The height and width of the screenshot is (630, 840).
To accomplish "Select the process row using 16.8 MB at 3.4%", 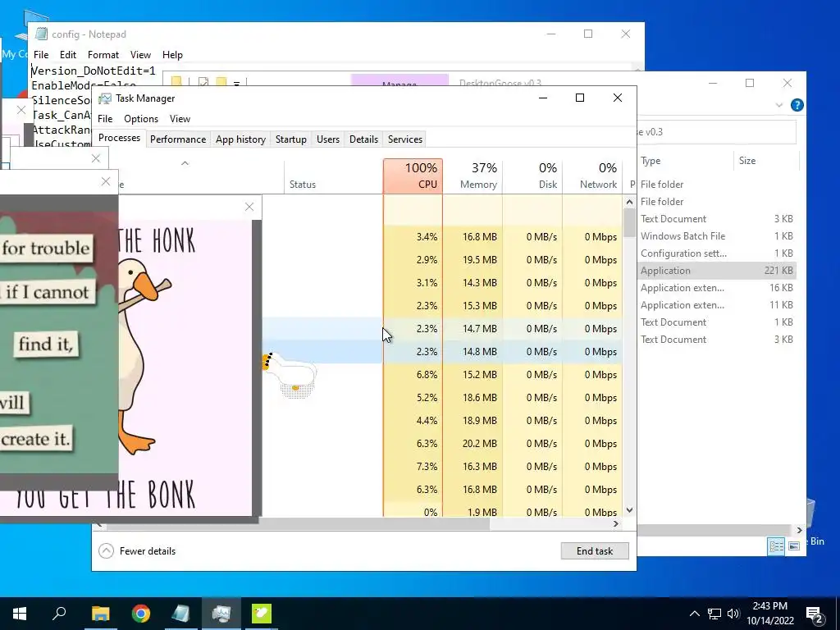I will [442, 236].
